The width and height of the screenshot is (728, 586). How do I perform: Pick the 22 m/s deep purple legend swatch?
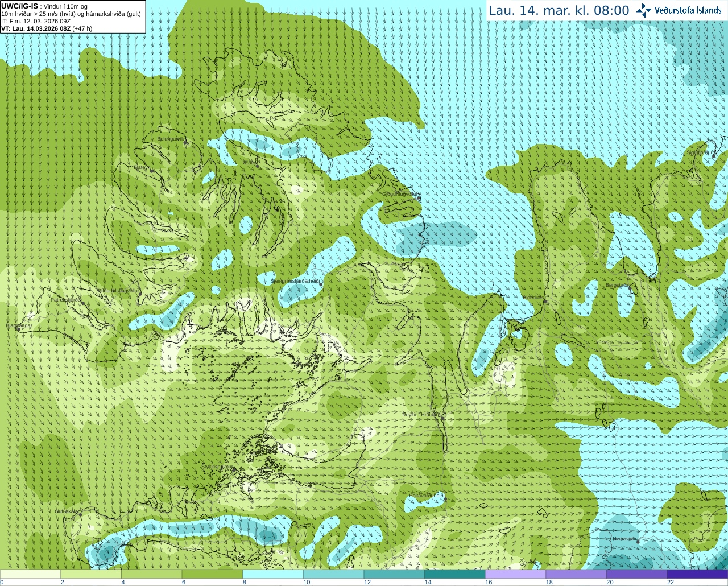697,574
